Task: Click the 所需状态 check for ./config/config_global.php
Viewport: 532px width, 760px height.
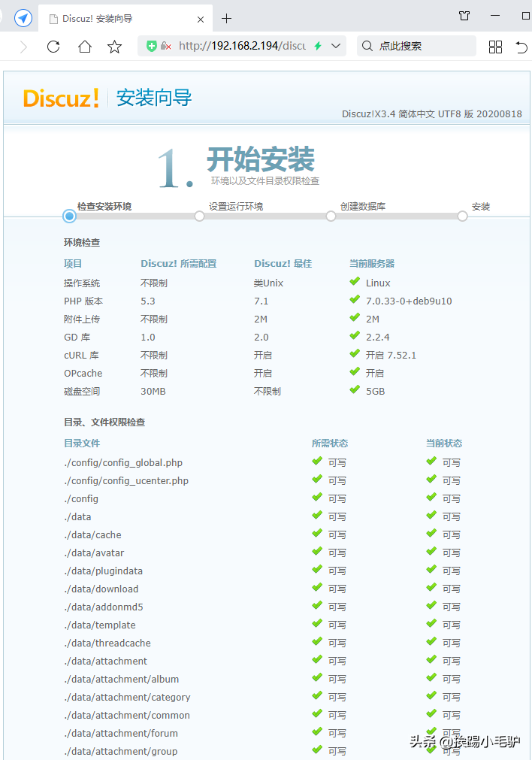Action: 317,461
